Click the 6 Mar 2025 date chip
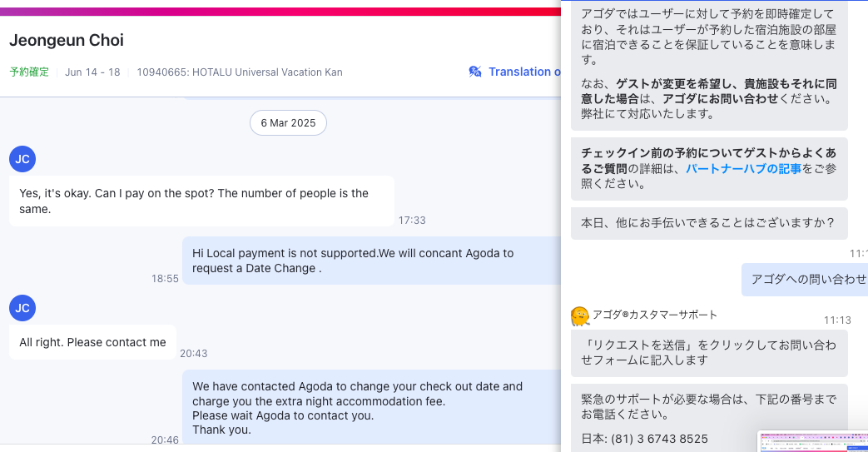 click(288, 123)
